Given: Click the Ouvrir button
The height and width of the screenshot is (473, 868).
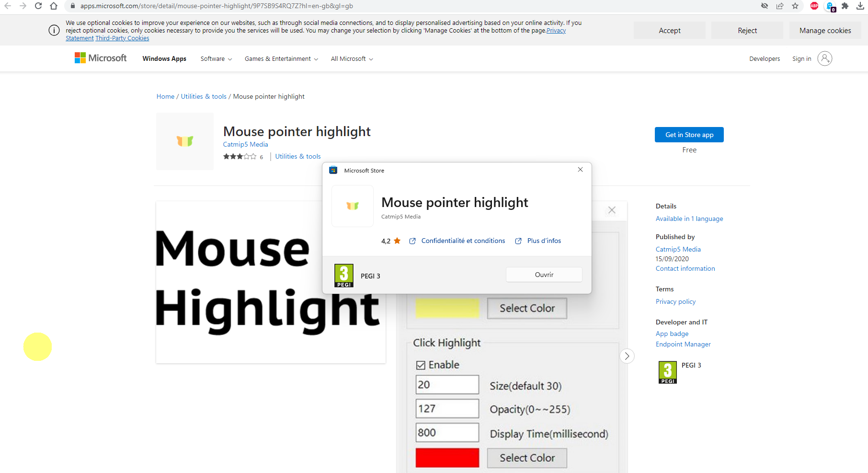Looking at the screenshot, I should [544, 275].
